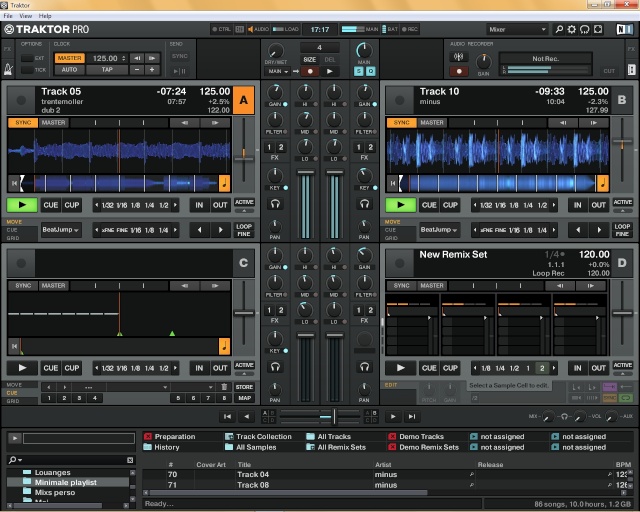Select the Deck A GRID panel tab
Screen dimensions: 640x512
click(x=13, y=238)
